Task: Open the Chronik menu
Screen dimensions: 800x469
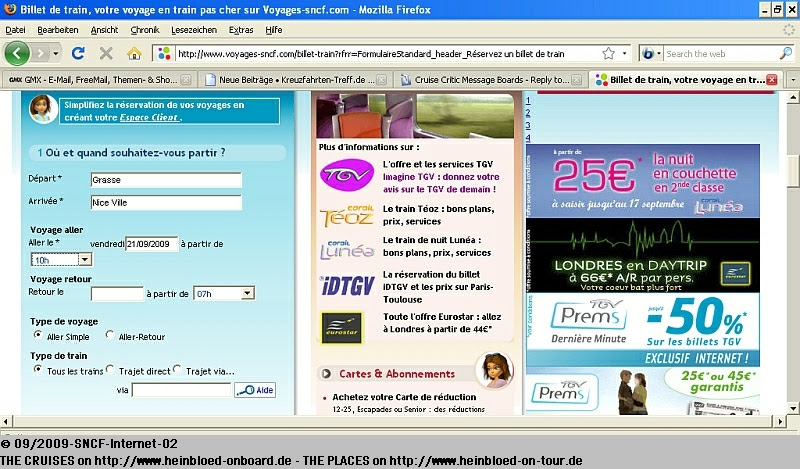Action: pos(145,30)
